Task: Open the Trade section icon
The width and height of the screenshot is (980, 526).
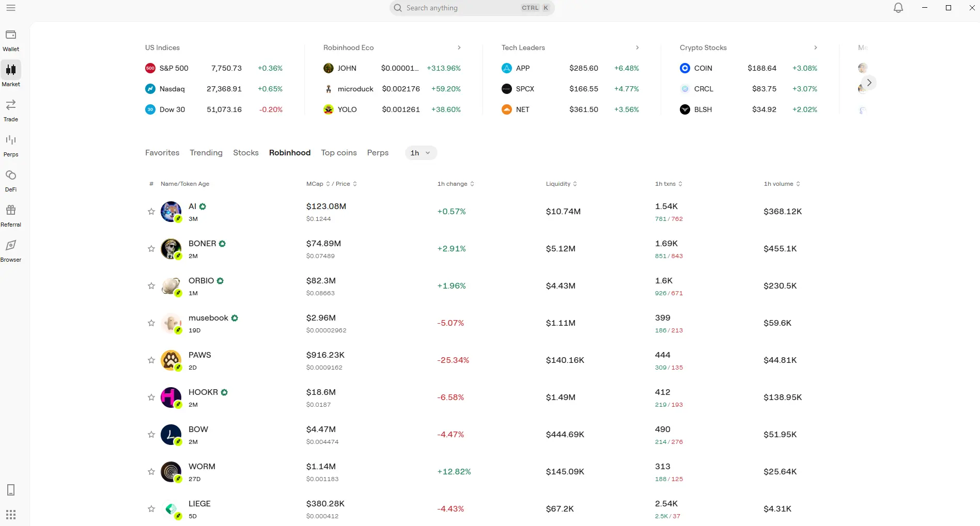Action: pos(11,105)
